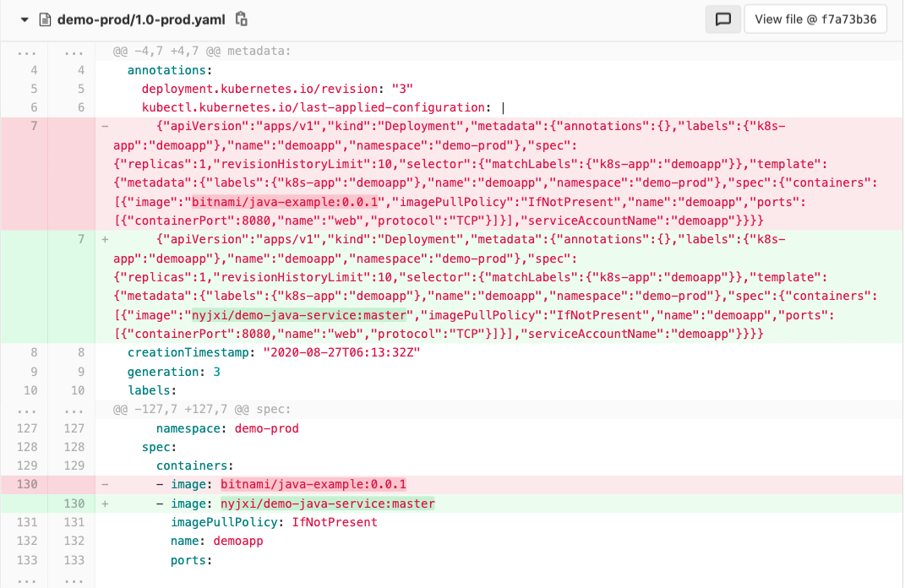The height and width of the screenshot is (588, 905).
Task: Click line number 4 beside annotations
Action: (x=33, y=70)
